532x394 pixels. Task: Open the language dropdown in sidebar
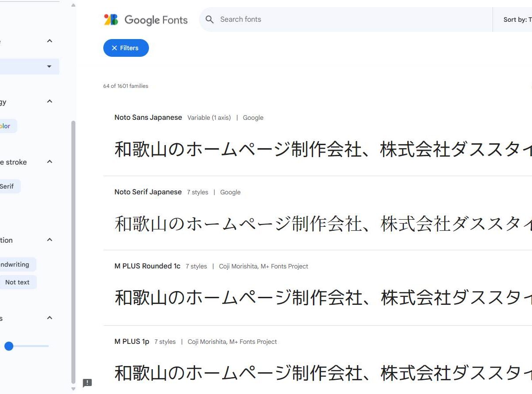(49, 67)
